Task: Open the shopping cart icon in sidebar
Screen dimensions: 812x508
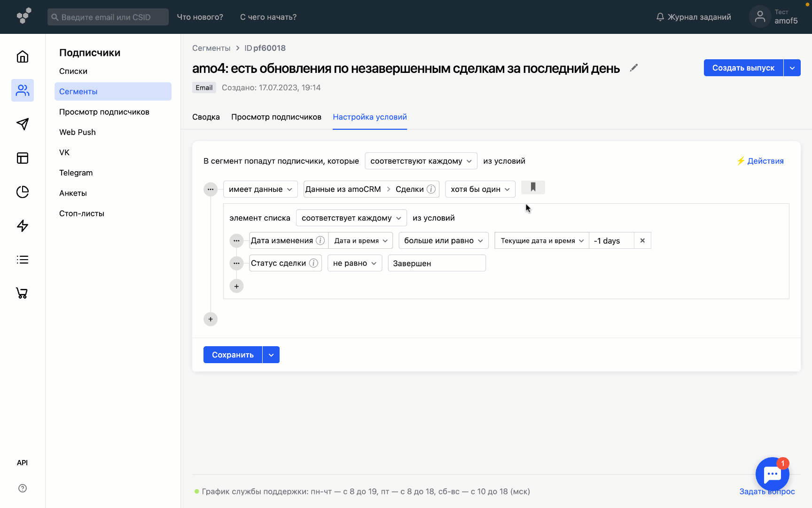Action: tap(23, 293)
